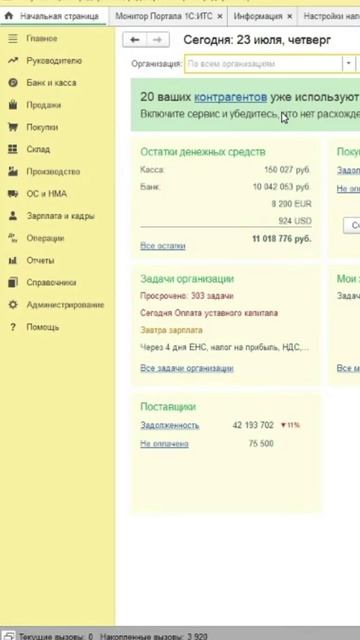
Task: Close the Монитор Портала 1С:ИТС tab
Action: coord(220,16)
